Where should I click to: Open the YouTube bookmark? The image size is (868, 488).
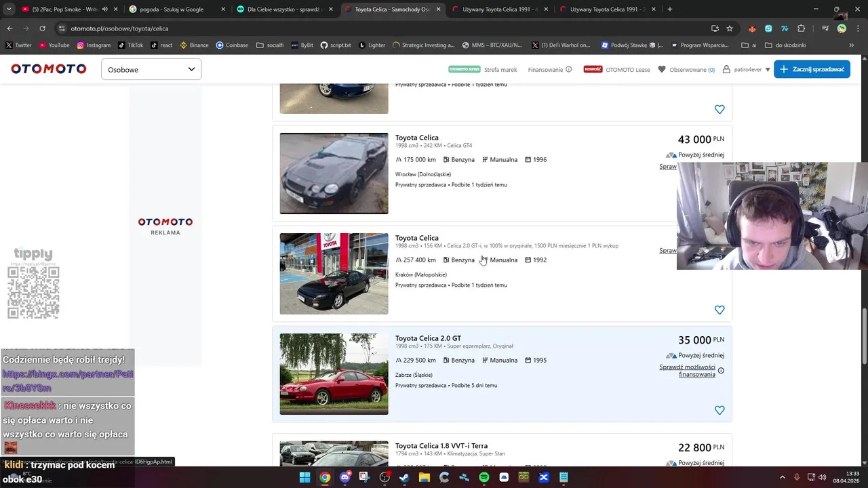(x=54, y=45)
